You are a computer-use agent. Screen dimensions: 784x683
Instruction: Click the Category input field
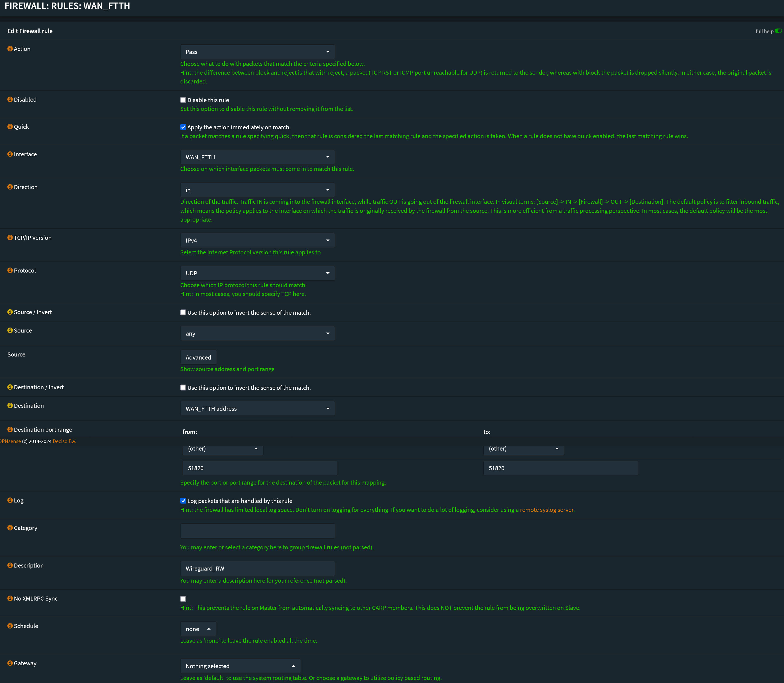(257, 531)
